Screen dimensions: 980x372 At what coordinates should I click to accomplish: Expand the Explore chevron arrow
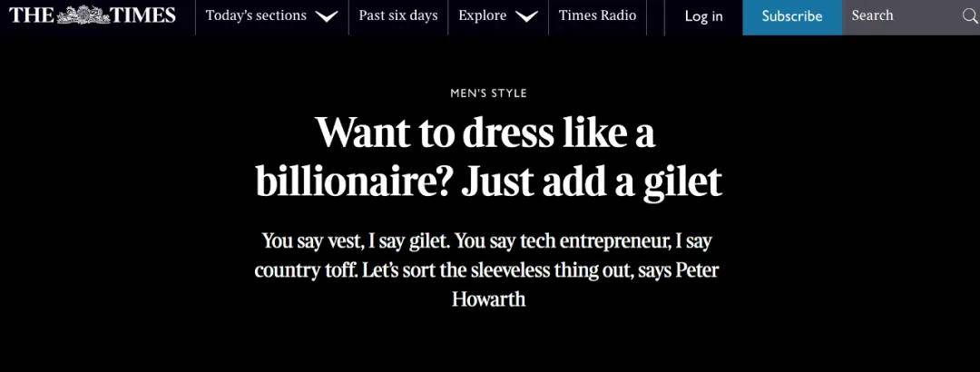pyautogui.click(x=525, y=16)
